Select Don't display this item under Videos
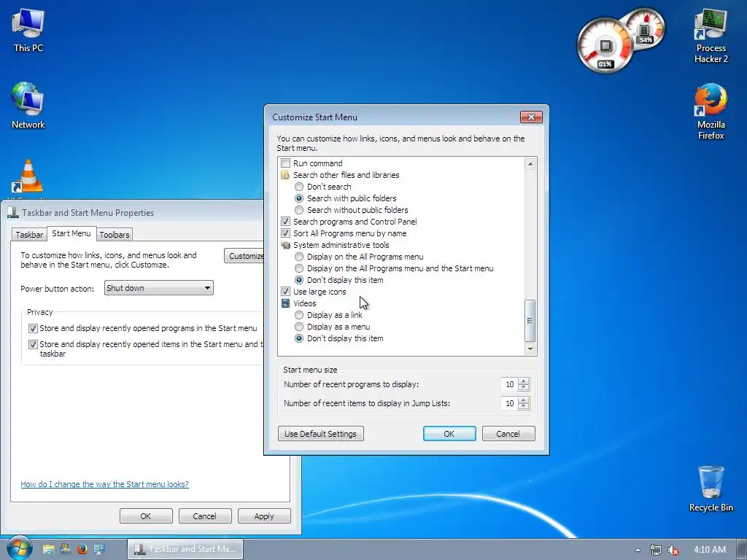 click(x=298, y=338)
